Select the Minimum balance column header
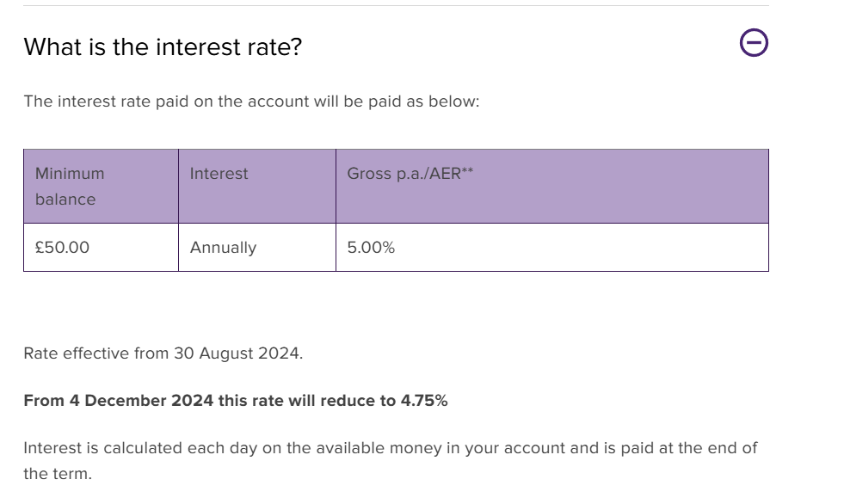Viewport: 844px width, 504px height. click(x=102, y=186)
